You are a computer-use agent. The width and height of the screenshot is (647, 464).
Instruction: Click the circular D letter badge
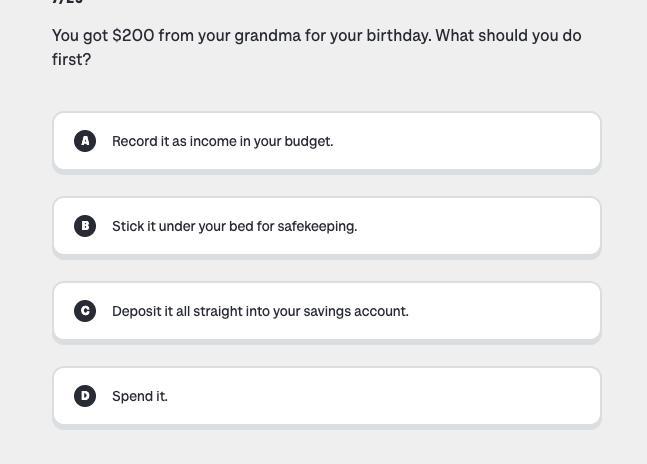tap(85, 396)
